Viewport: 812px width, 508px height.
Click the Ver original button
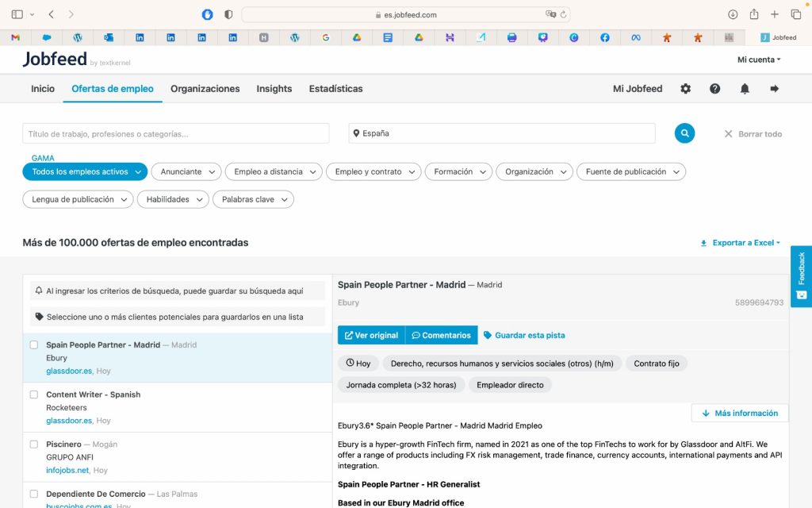point(371,335)
